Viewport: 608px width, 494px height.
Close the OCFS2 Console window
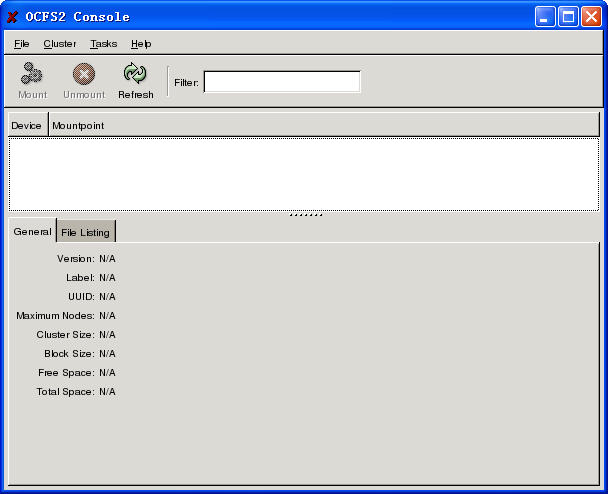591,17
